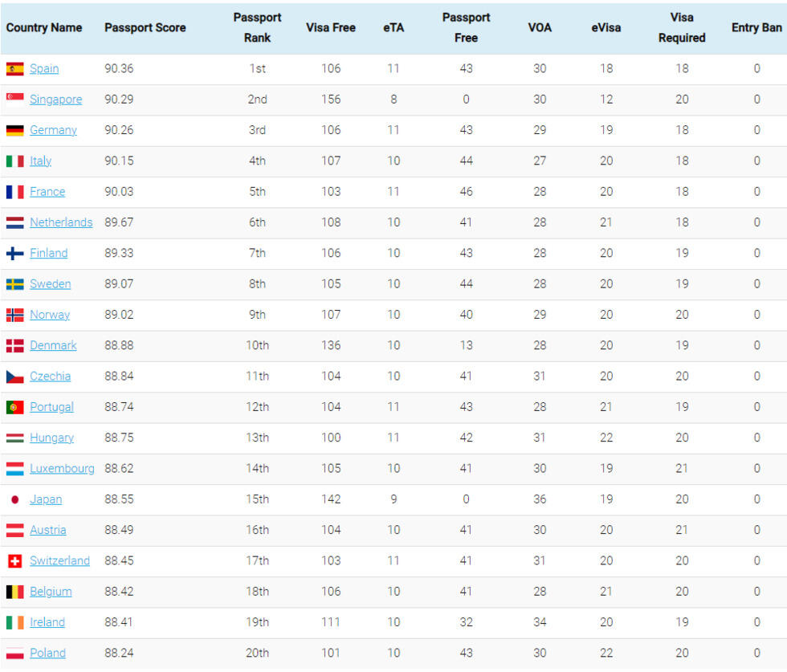Open the Italy country link

(x=40, y=161)
